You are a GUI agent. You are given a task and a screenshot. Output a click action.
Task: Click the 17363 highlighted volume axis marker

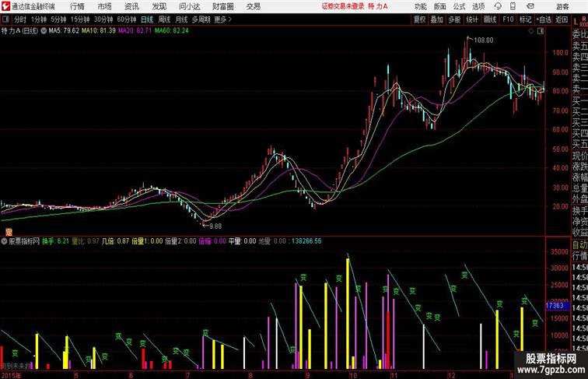coord(558,306)
